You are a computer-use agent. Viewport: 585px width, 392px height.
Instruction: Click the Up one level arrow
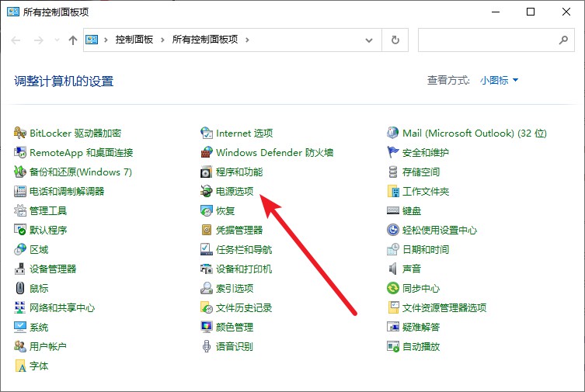click(73, 40)
